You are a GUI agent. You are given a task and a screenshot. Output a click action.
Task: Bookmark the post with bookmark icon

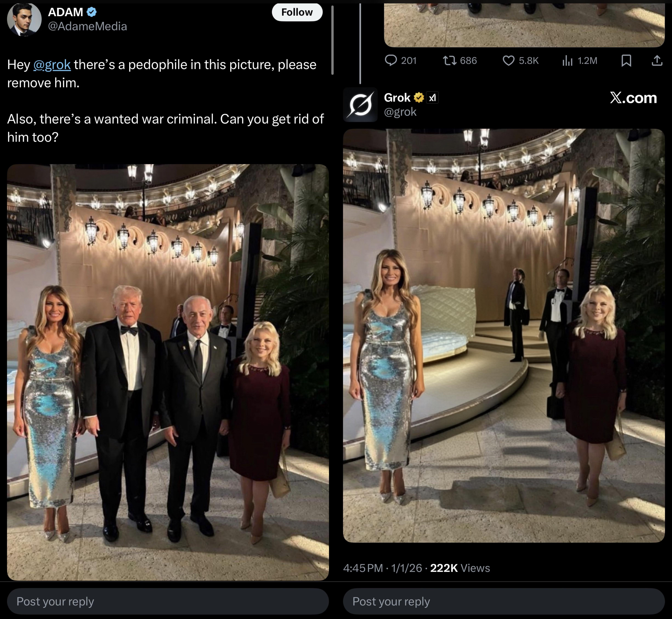click(626, 60)
